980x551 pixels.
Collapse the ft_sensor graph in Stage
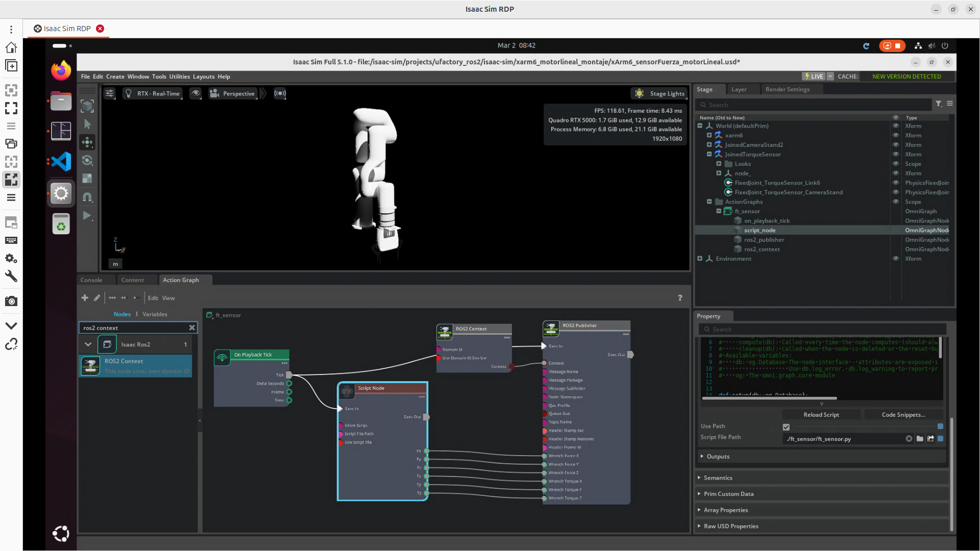(x=719, y=211)
